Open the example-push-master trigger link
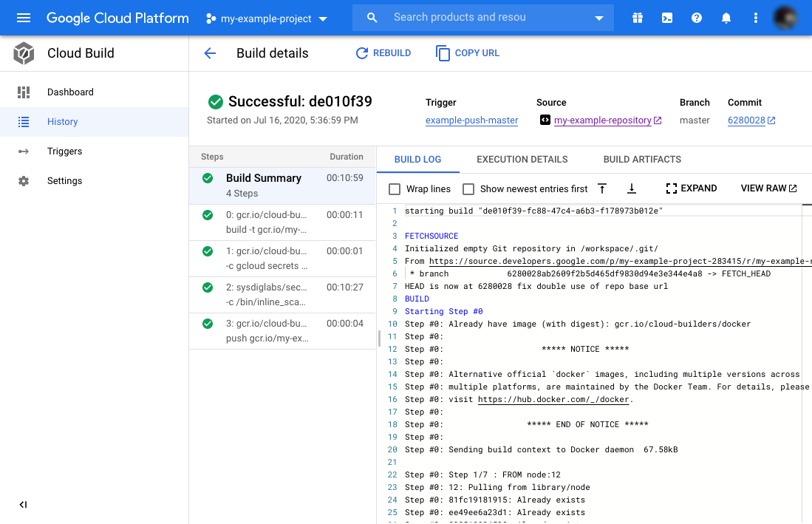This screenshot has height=524, width=812. click(x=472, y=120)
